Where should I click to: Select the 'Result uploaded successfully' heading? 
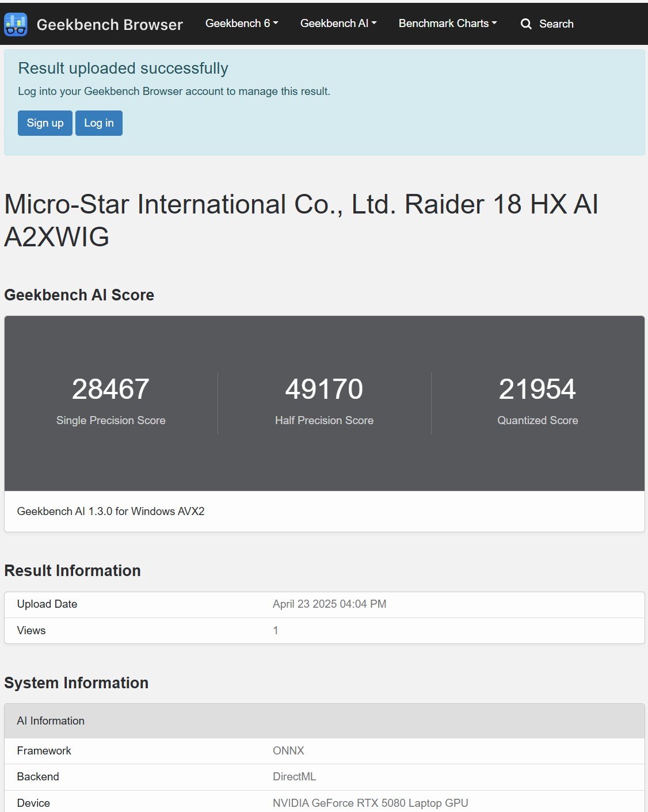(123, 68)
